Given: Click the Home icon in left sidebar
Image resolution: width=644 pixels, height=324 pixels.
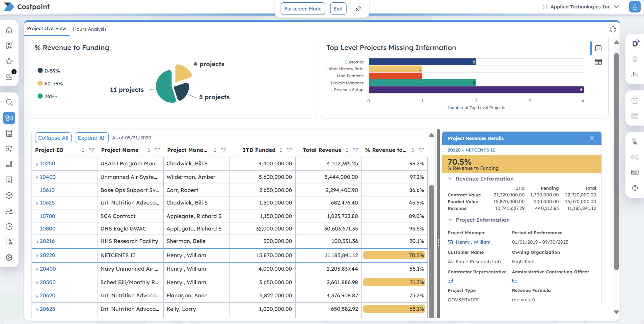Looking at the screenshot, I should coord(9,30).
